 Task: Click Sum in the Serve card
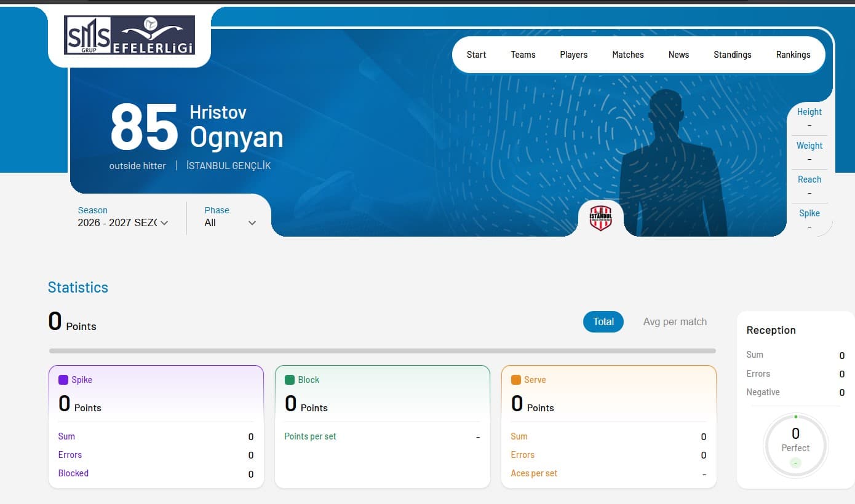[x=519, y=436]
